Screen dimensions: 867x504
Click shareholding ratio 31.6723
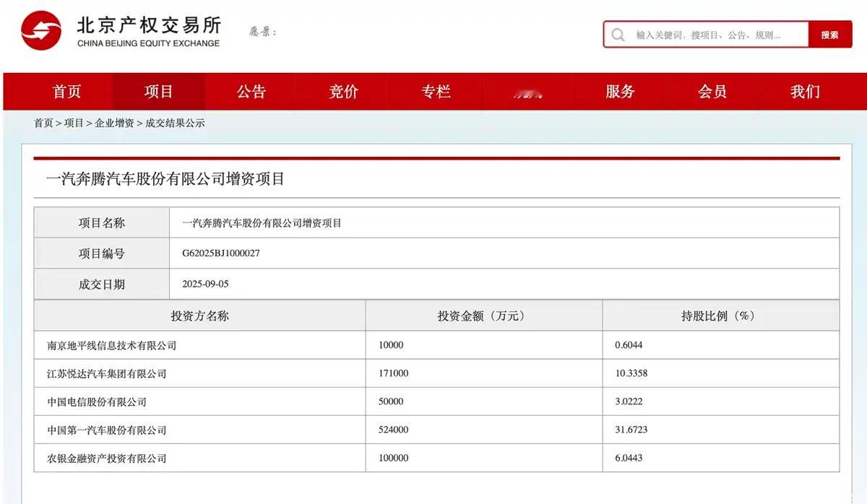tap(631, 430)
